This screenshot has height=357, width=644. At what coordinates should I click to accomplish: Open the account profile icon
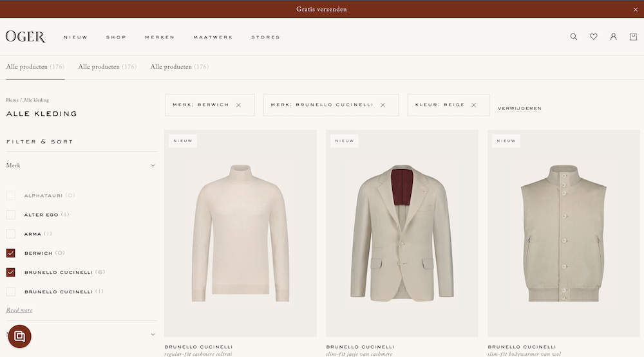(614, 37)
